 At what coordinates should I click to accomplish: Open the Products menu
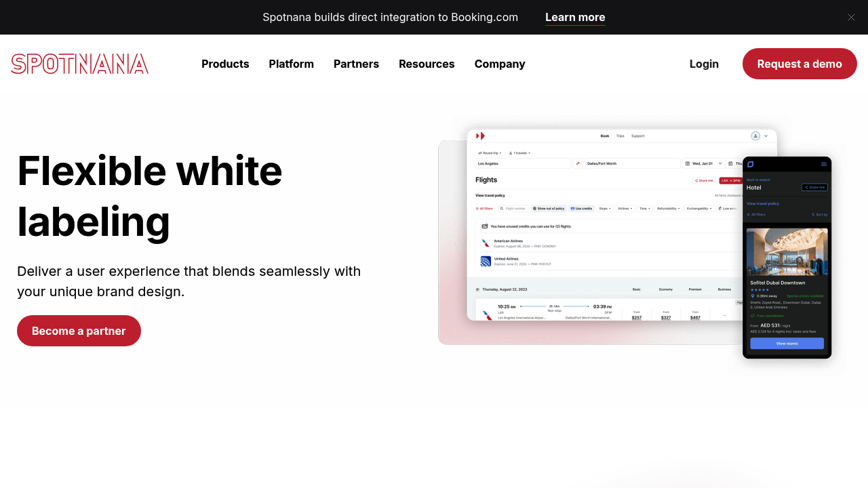[225, 64]
